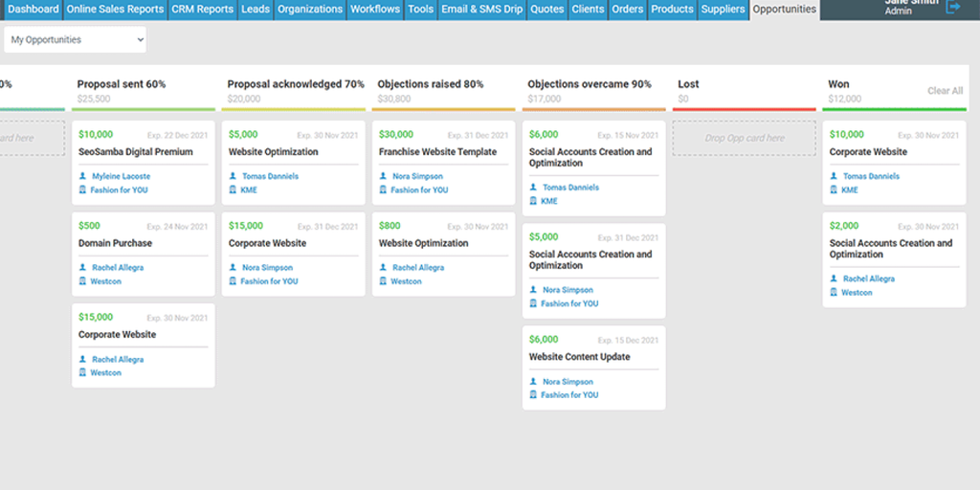Open Email & SMS Drip tab
This screenshot has height=490, width=980.
[x=482, y=10]
